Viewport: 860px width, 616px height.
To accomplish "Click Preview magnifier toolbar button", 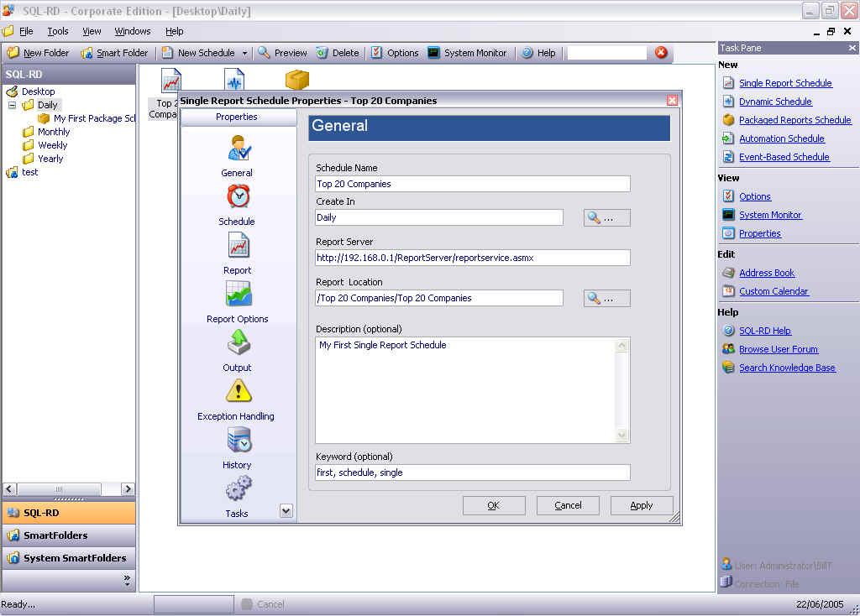I will (282, 53).
